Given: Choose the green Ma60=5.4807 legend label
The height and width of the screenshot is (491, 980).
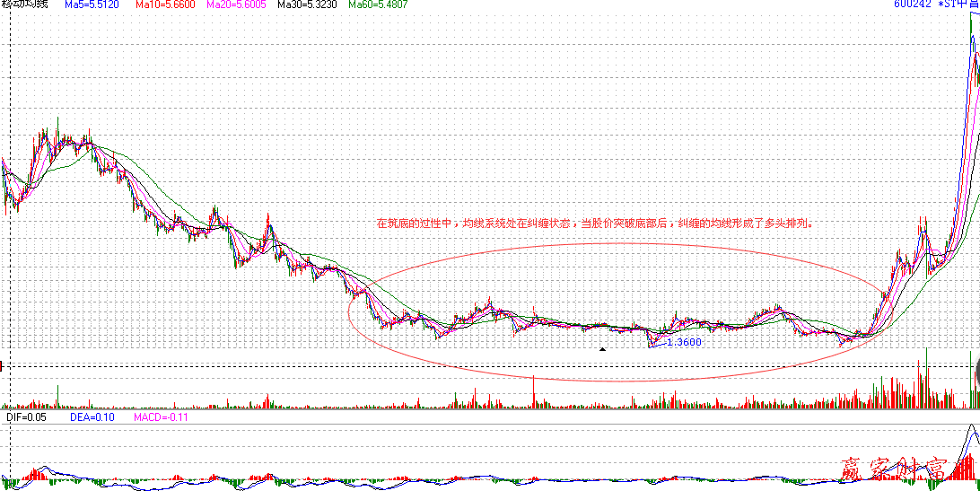Looking at the screenshot, I should pos(376,5).
